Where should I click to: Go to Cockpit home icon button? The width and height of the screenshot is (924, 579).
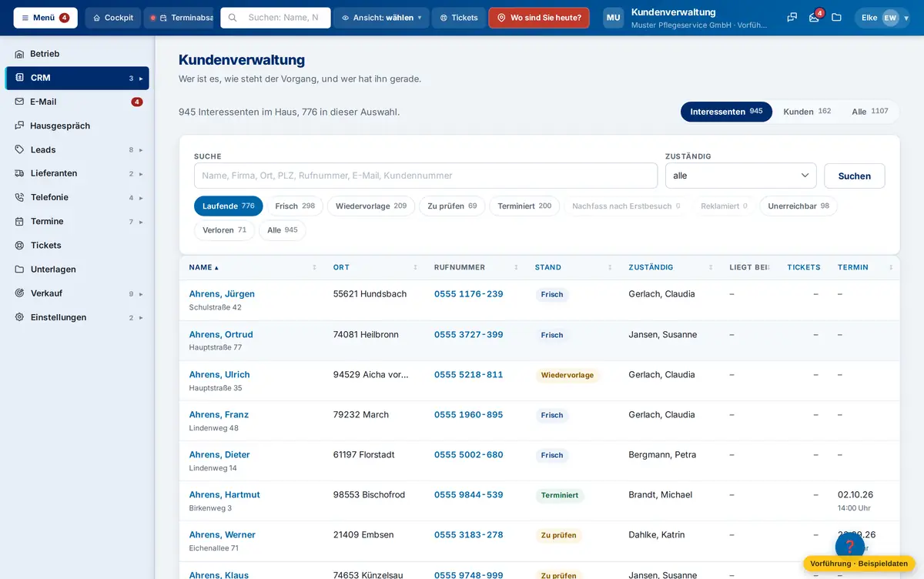pos(113,18)
